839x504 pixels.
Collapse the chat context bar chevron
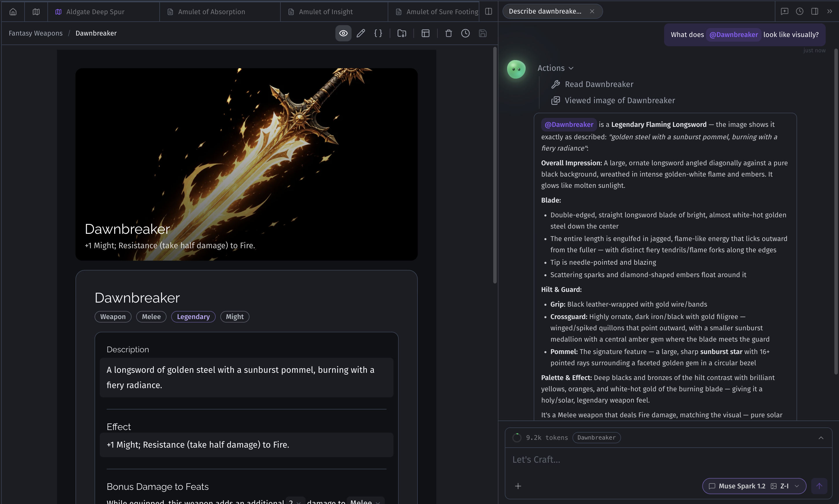821,438
